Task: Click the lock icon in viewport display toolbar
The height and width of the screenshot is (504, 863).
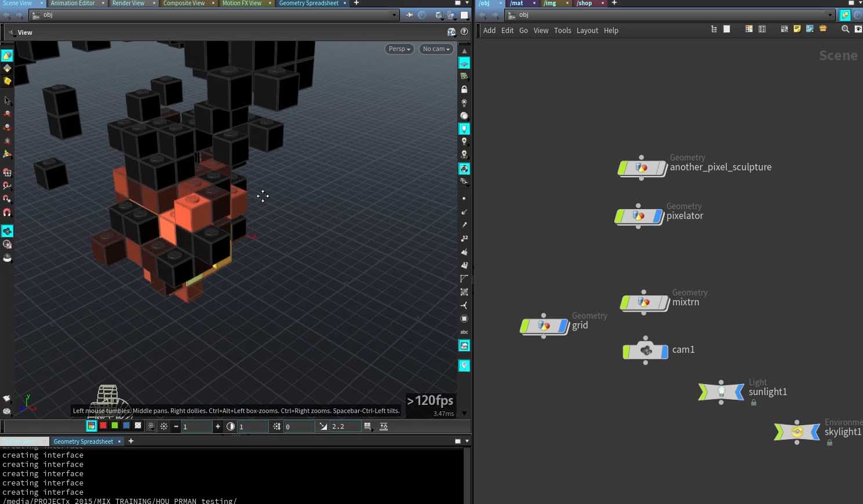Action: pyautogui.click(x=464, y=89)
